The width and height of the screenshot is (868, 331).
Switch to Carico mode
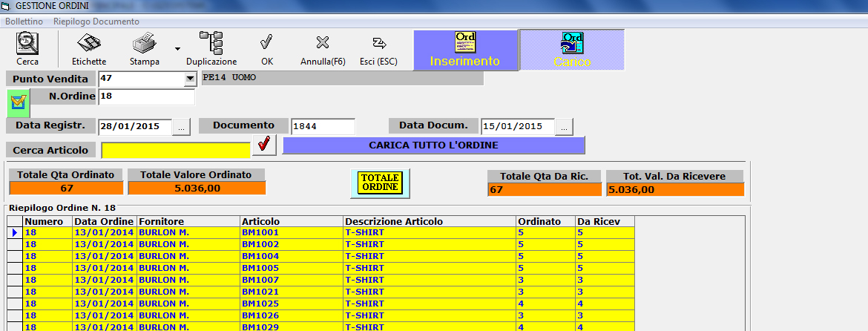[572, 50]
